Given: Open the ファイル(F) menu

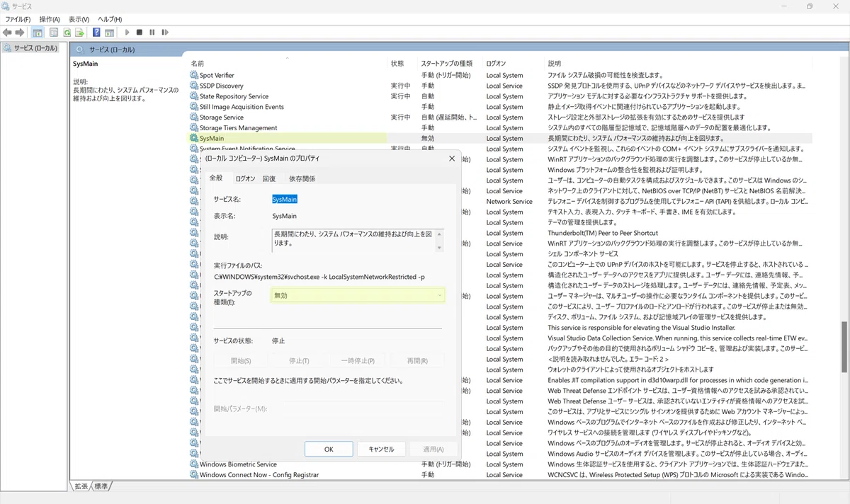Looking at the screenshot, I should [18, 19].
